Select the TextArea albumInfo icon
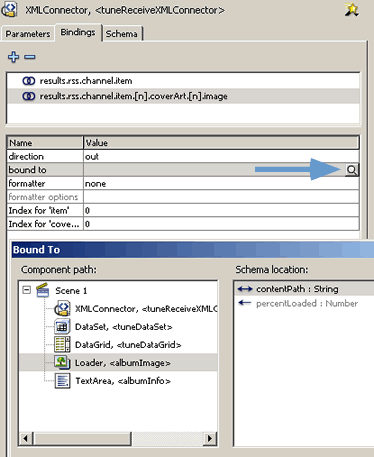Viewport: 374px width, 457px height. pos(62,381)
